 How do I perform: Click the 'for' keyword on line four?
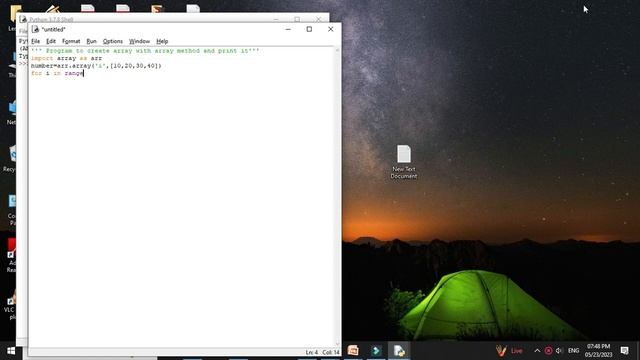click(36, 73)
